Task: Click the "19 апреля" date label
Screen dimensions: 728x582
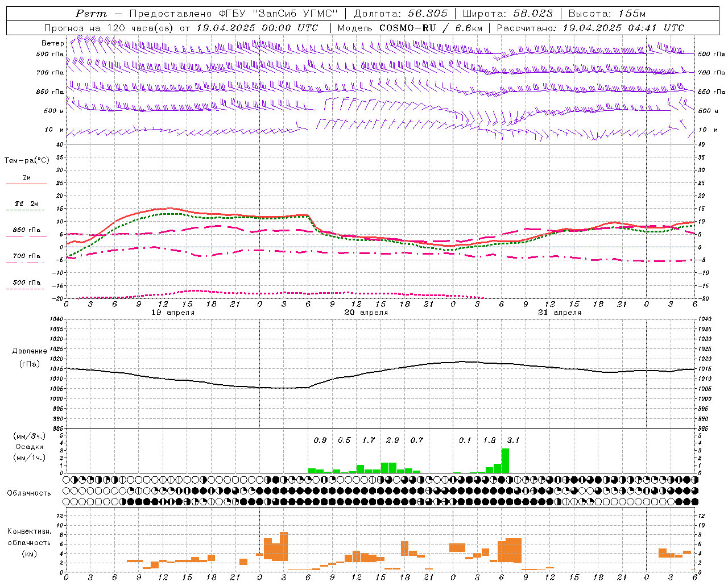Action: click(x=173, y=313)
